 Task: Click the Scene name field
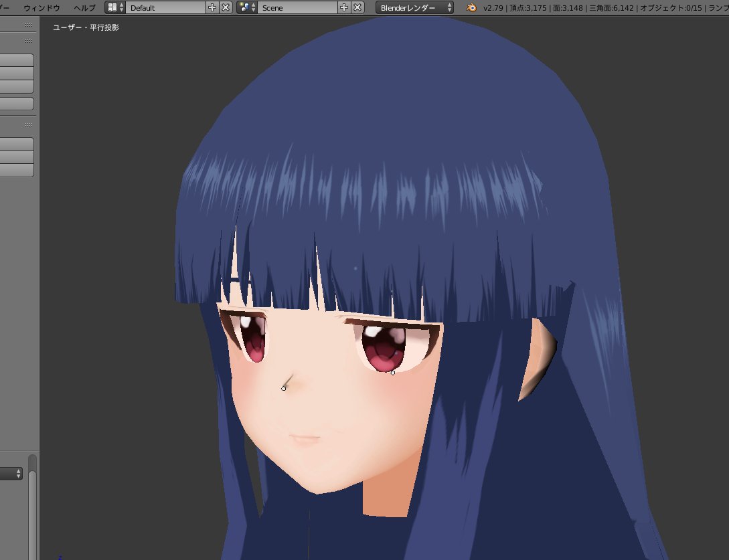pyautogui.click(x=297, y=7)
